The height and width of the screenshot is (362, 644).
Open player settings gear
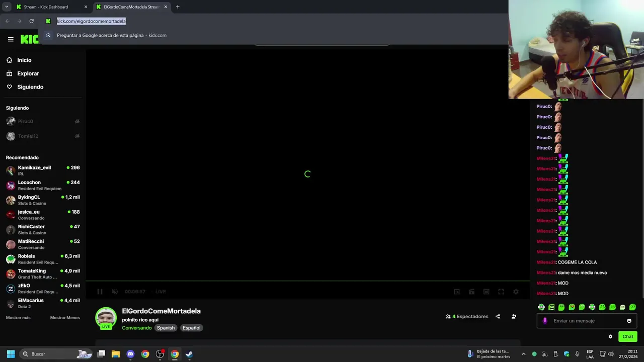tap(516, 292)
